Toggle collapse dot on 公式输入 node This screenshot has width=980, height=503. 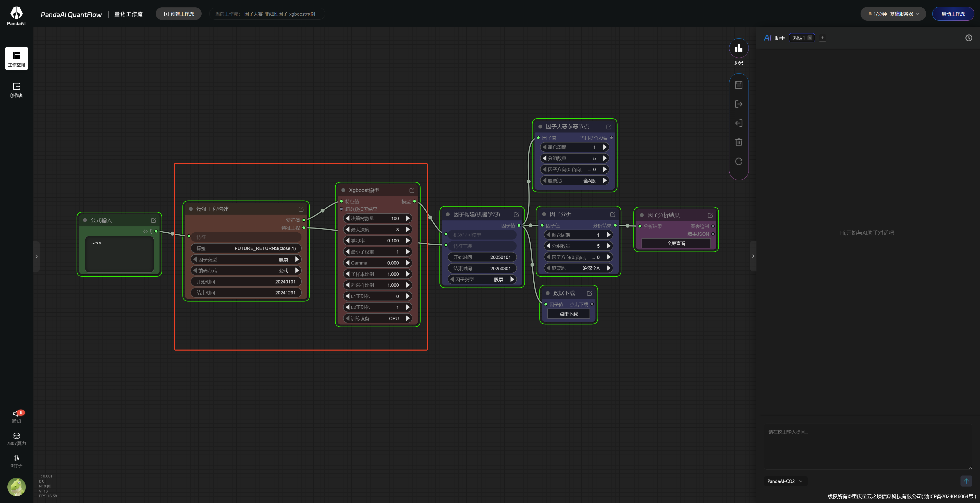85,220
